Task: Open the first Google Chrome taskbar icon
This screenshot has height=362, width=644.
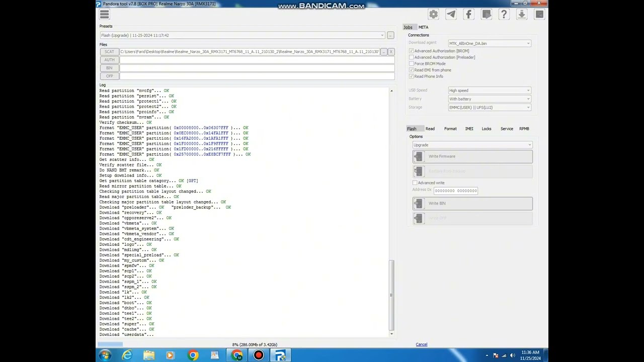Action: coord(193,355)
